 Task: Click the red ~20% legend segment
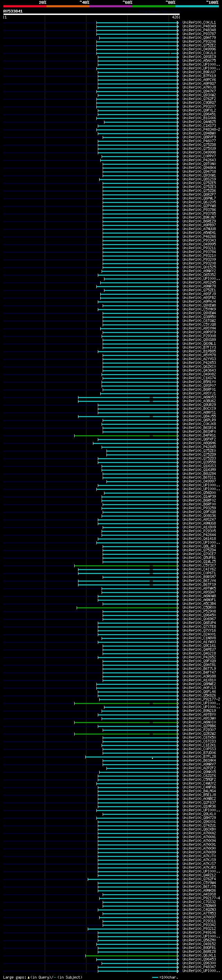(x=25, y=6)
